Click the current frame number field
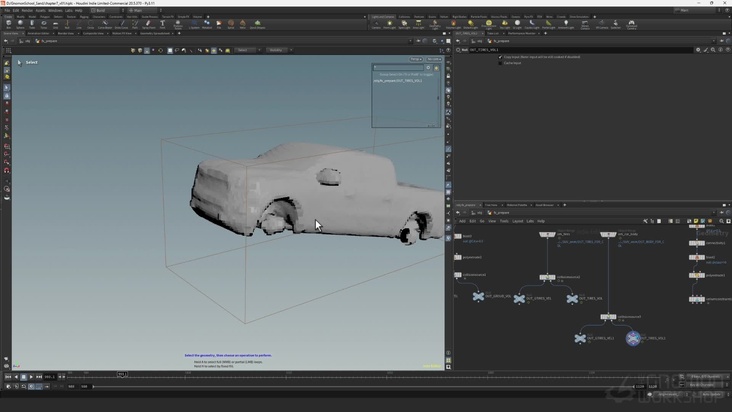 coord(49,377)
